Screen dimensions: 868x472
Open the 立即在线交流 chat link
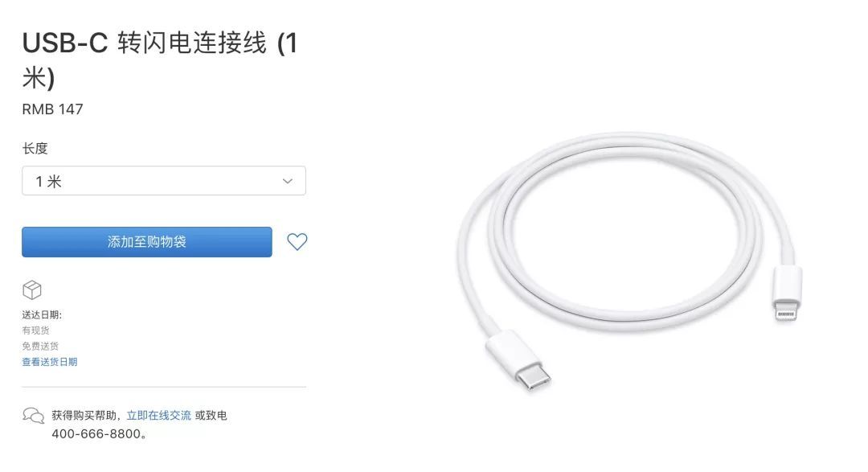click(x=159, y=416)
